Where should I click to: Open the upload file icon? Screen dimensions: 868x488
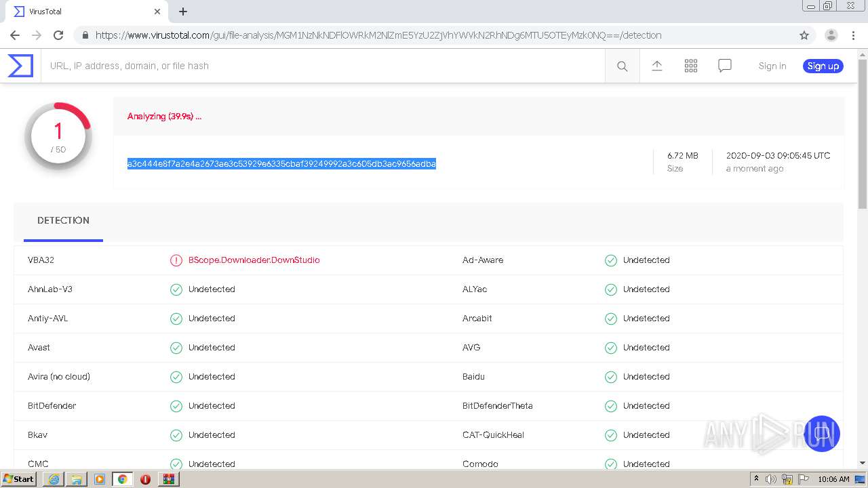(656, 66)
